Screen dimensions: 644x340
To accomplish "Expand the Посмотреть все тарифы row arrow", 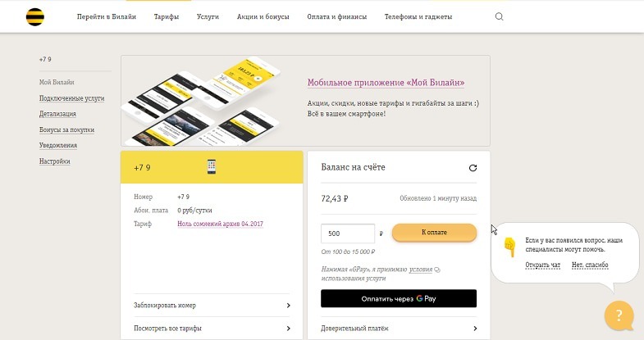I will pos(288,329).
